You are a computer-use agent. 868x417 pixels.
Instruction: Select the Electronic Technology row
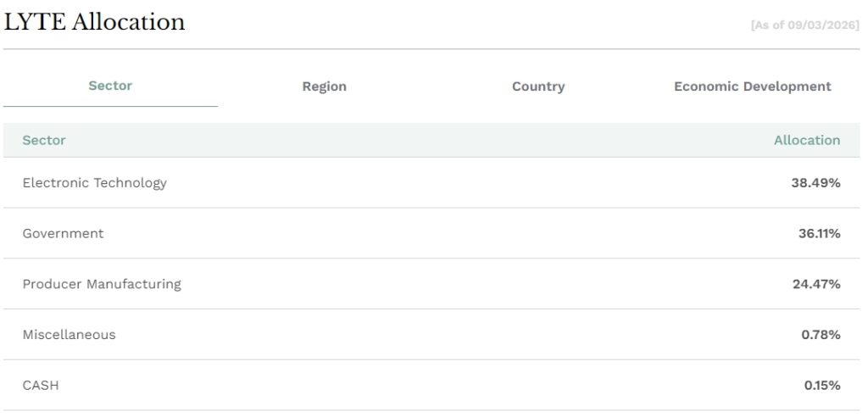tap(431, 183)
